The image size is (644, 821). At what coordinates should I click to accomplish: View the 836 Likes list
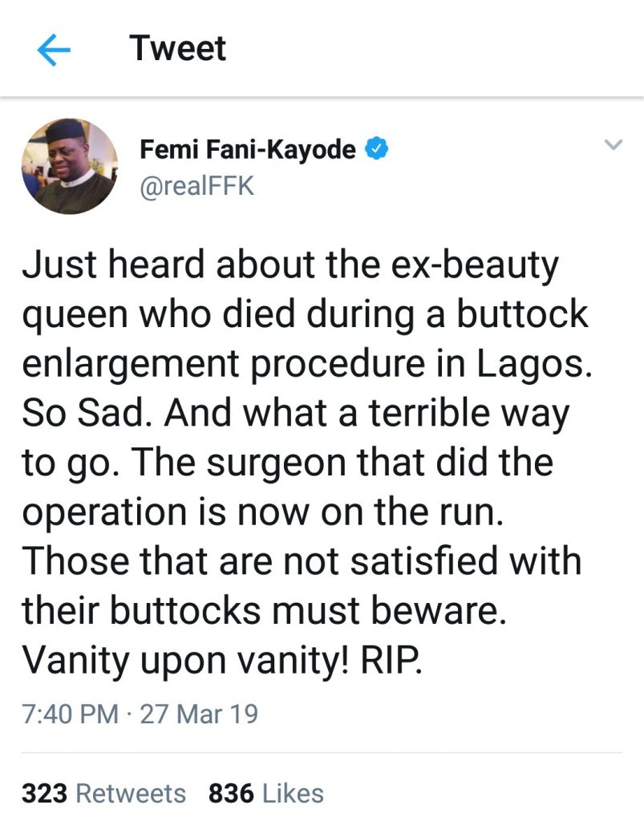pos(266,794)
